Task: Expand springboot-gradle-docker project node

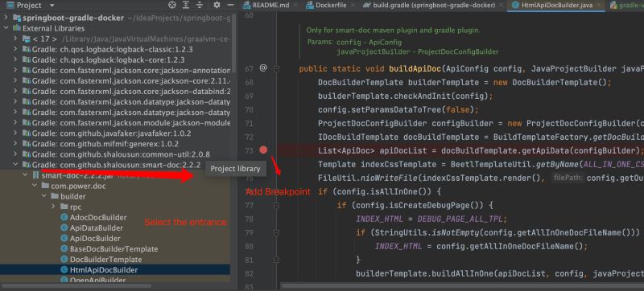Action: pos(6,18)
